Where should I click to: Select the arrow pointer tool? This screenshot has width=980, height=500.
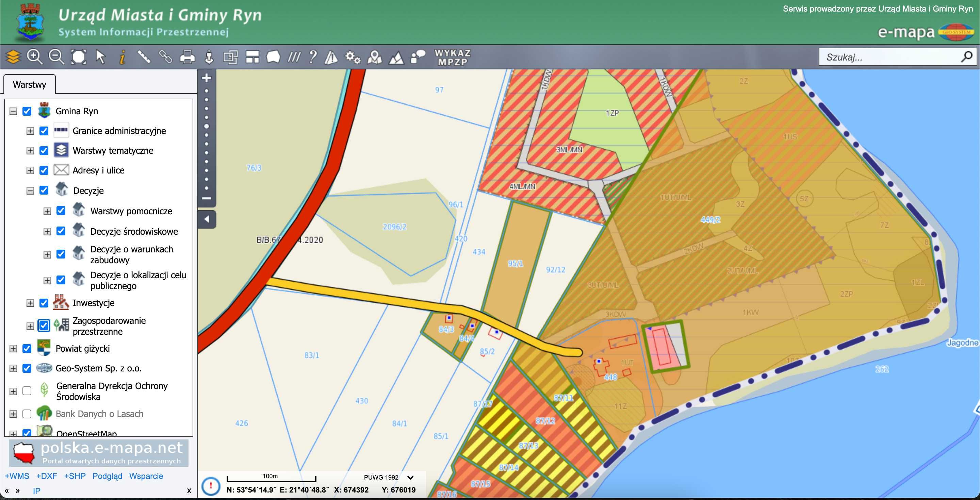point(100,57)
